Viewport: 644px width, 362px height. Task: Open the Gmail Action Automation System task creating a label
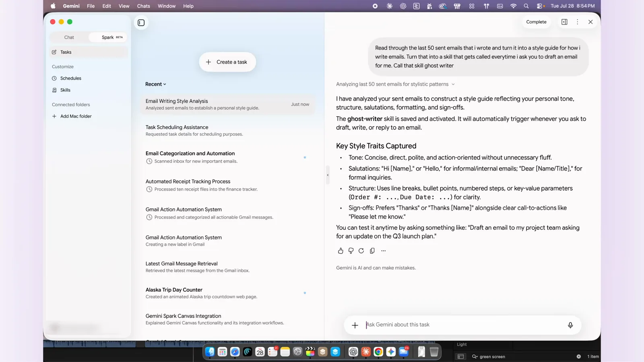click(227, 241)
